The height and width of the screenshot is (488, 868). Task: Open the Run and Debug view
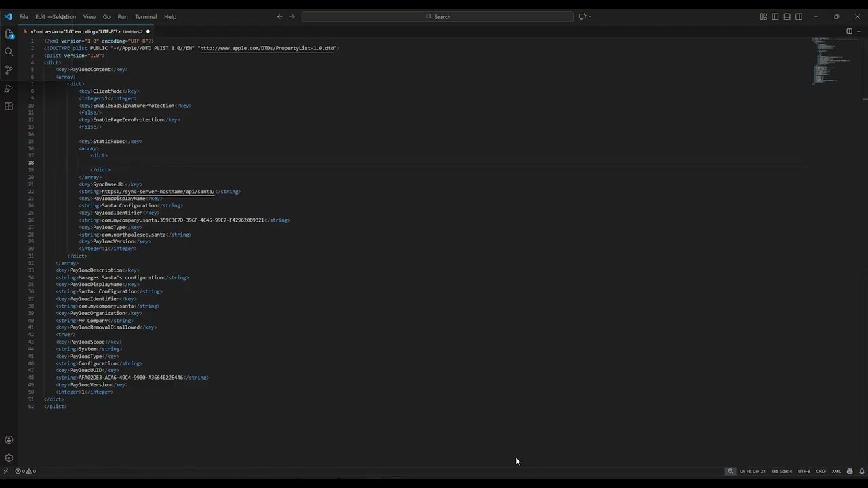point(9,88)
